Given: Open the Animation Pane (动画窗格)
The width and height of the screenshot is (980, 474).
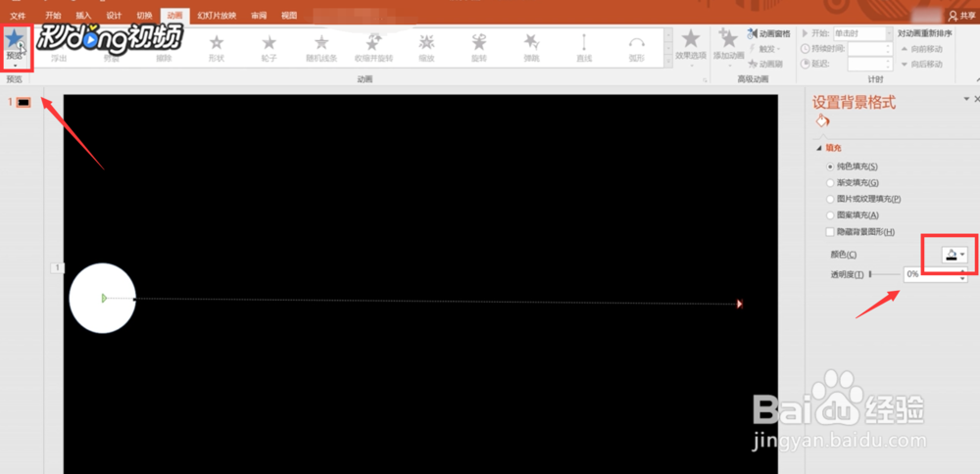Looking at the screenshot, I should [x=768, y=33].
